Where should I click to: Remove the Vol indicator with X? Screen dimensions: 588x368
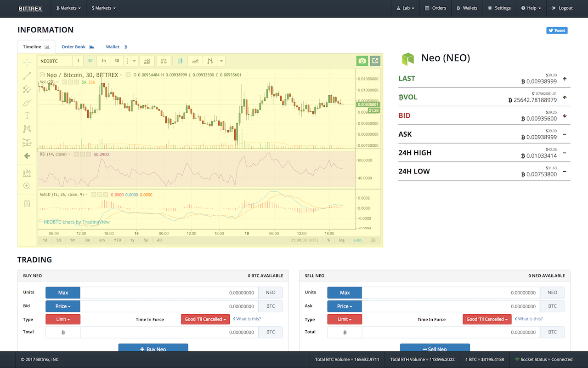77,82
